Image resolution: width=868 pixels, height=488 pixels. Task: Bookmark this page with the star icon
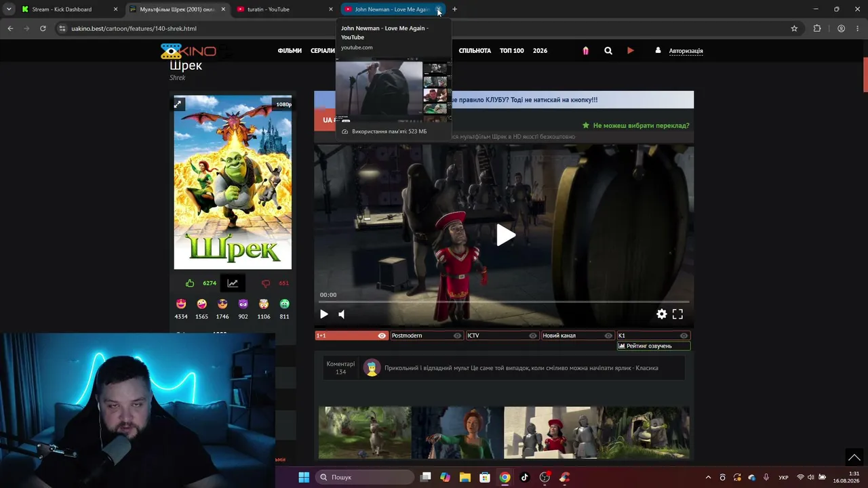coord(794,28)
